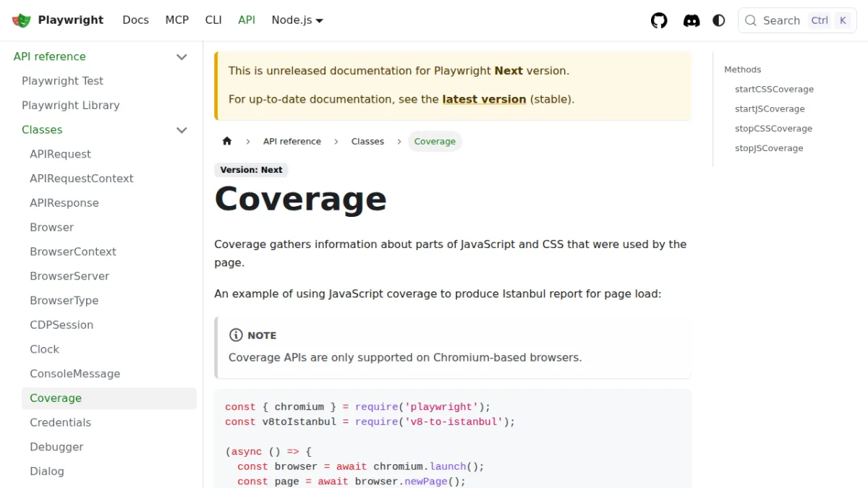Select Dialog in the sidebar
Viewport: 868px width, 488px height.
tap(109, 471)
